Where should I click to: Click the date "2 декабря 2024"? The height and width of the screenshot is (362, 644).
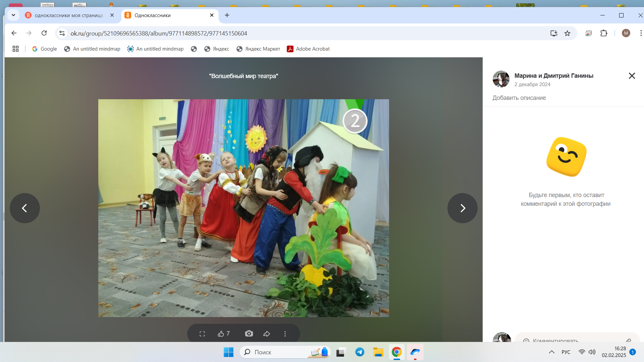[532, 84]
